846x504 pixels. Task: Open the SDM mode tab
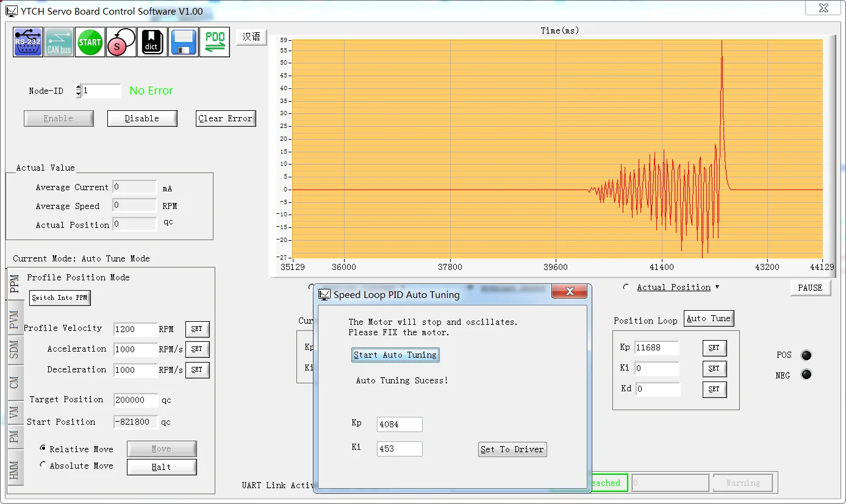[x=15, y=349]
